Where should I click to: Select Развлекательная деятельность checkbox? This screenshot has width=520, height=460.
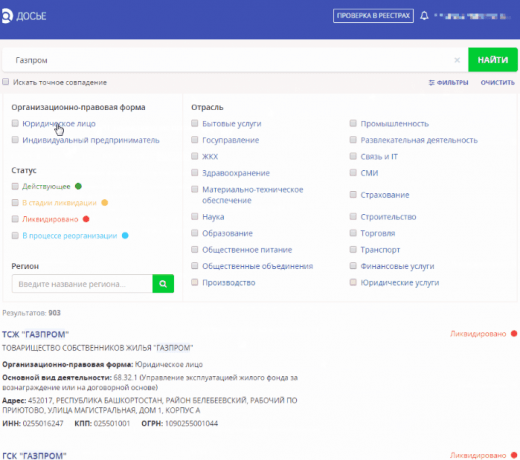pyautogui.click(x=353, y=139)
